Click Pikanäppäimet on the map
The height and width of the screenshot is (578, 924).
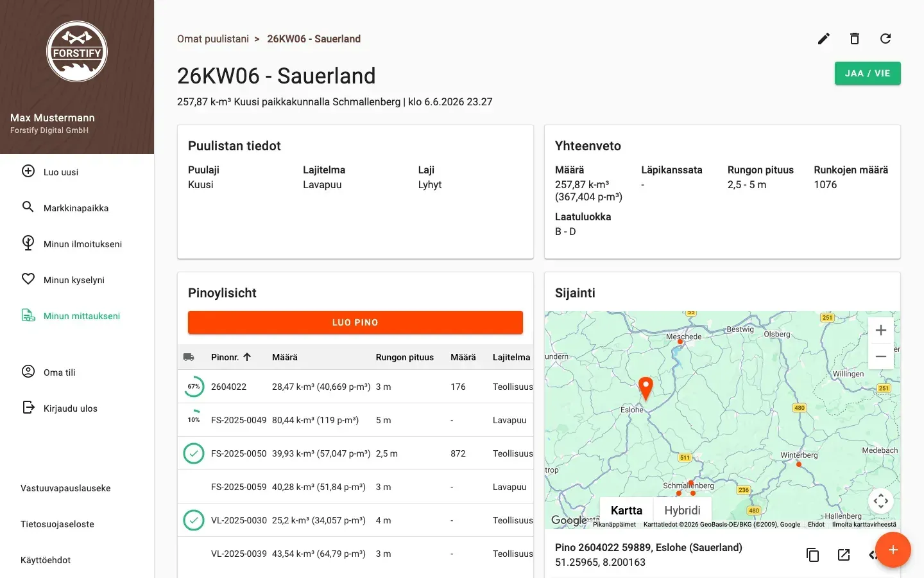614,524
